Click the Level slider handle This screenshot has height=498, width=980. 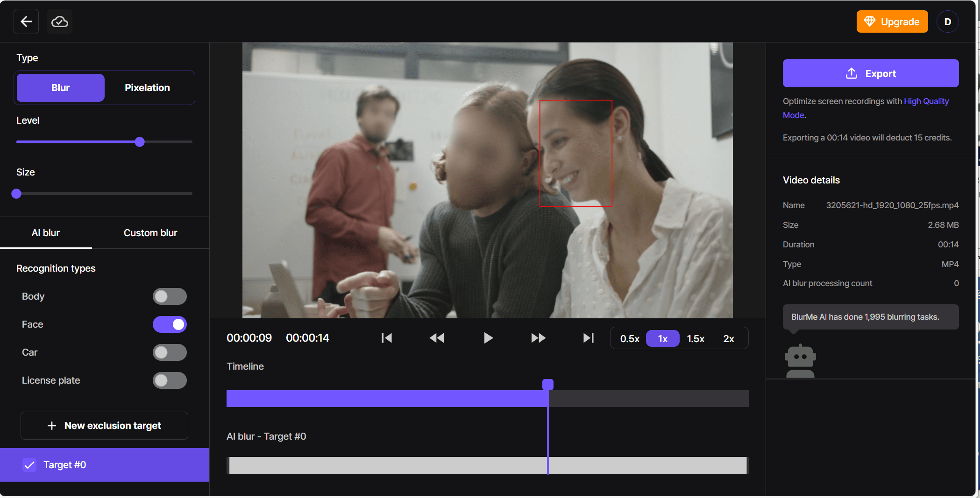[x=140, y=142]
